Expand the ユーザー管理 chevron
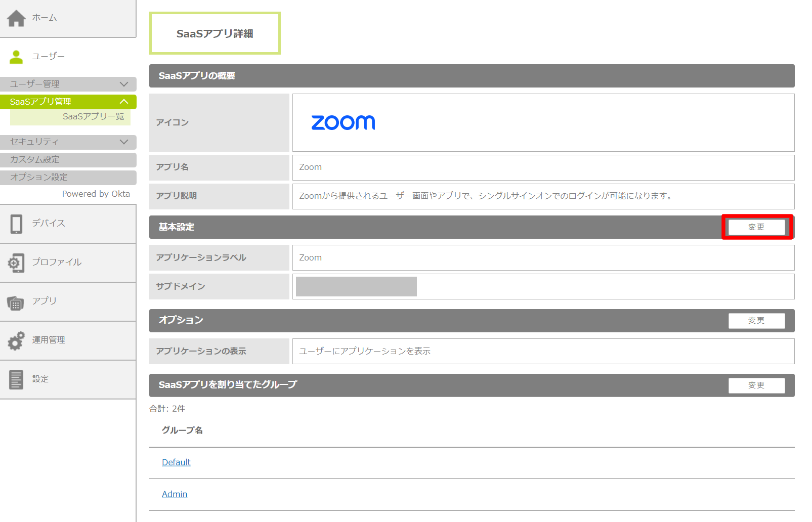 coord(124,84)
